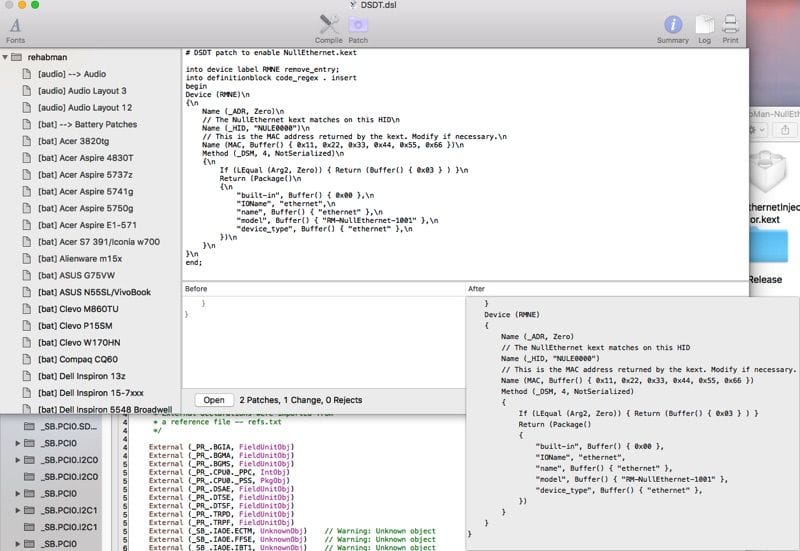Select the [bat] Acer Aspire 4830T patch

coord(85,158)
